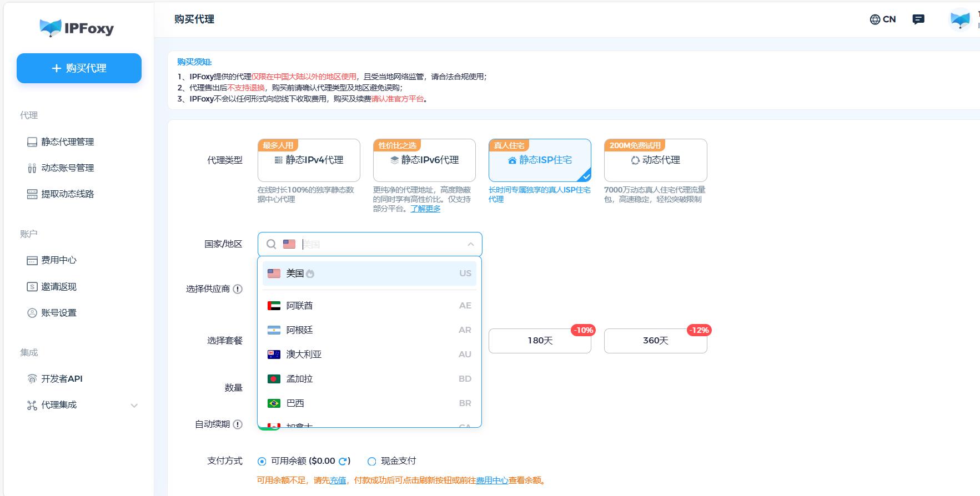Open 静态代理管理 in sidebar
980x496 pixels.
pyautogui.click(x=67, y=142)
